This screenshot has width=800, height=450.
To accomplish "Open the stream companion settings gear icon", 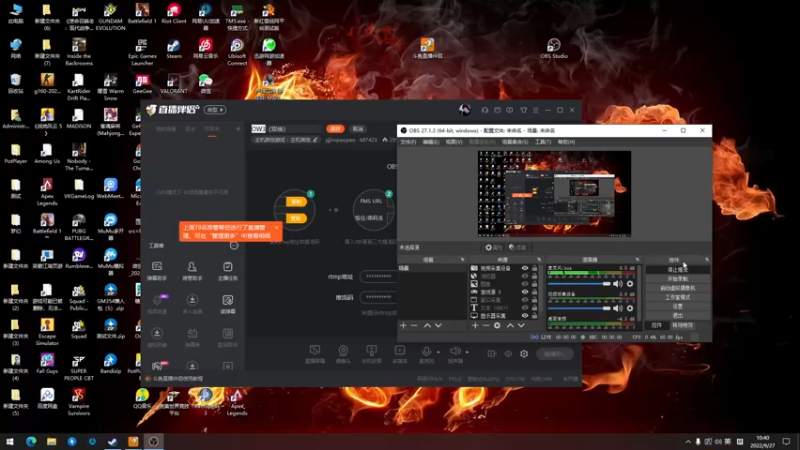I will (524, 354).
